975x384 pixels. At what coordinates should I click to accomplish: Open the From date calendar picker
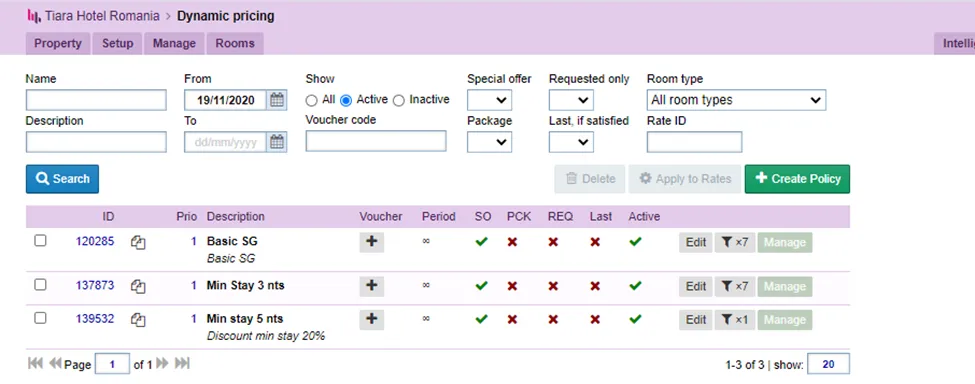tap(277, 100)
